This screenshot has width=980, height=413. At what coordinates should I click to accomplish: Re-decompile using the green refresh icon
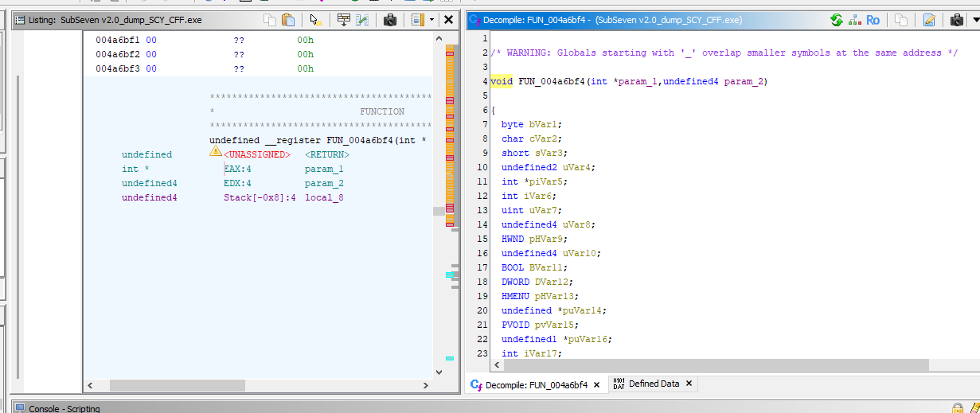(837, 20)
